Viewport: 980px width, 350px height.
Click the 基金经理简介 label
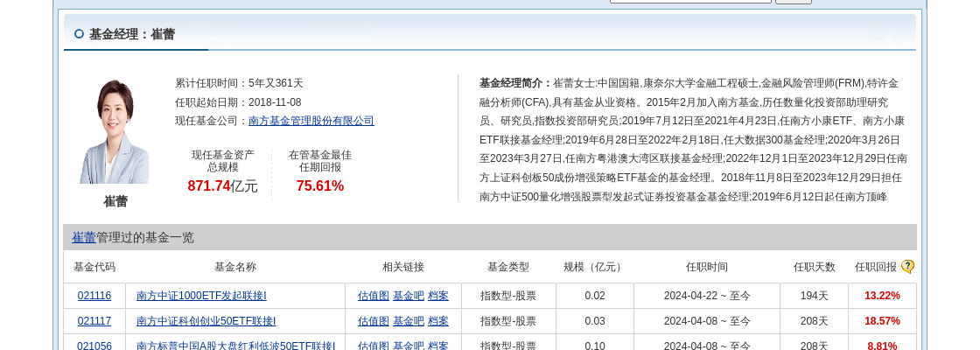pos(516,83)
